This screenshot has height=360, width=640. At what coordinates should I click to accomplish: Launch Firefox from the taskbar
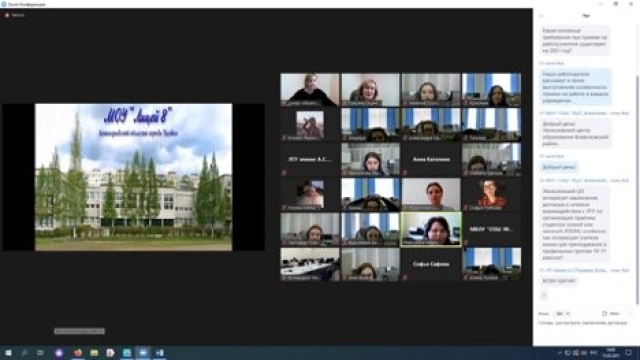pos(78,353)
